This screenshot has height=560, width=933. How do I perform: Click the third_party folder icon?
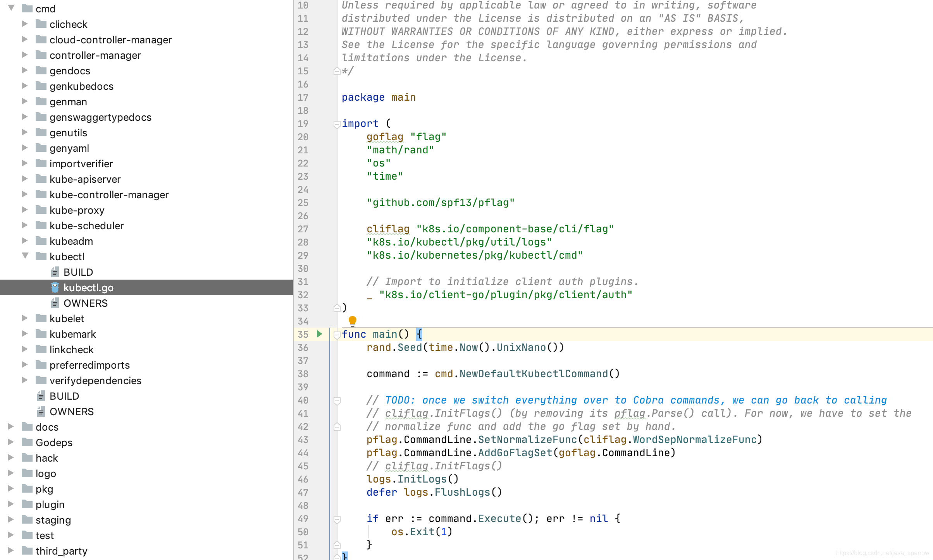(x=27, y=551)
